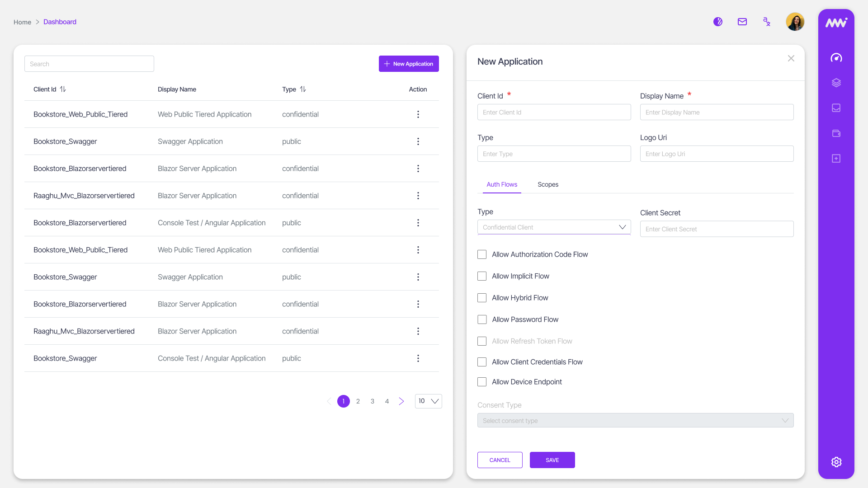Tick Allow Client Credentials Flow checkbox
Image resolution: width=868 pixels, height=488 pixels.
pos(482,362)
